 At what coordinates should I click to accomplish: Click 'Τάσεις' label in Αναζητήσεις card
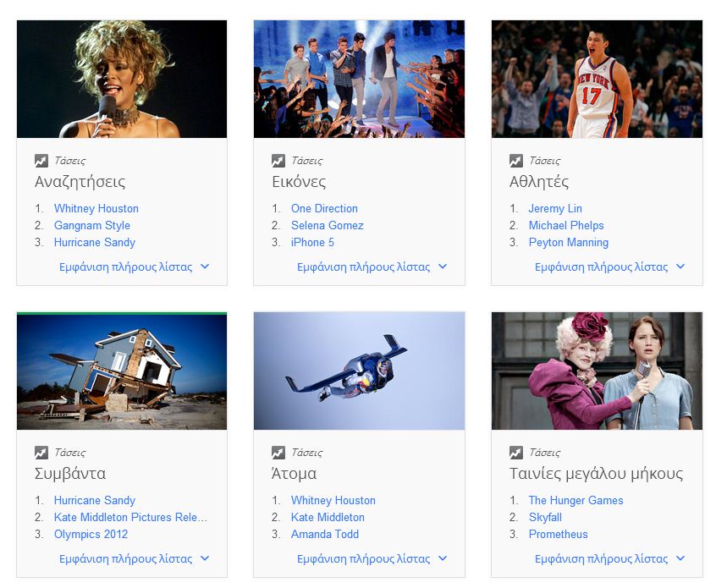pyautogui.click(x=70, y=161)
